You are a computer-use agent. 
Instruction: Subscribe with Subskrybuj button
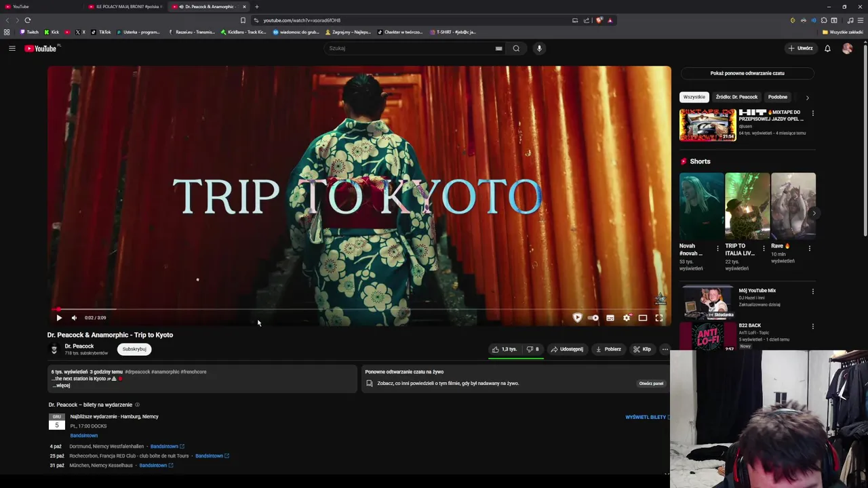pyautogui.click(x=134, y=349)
